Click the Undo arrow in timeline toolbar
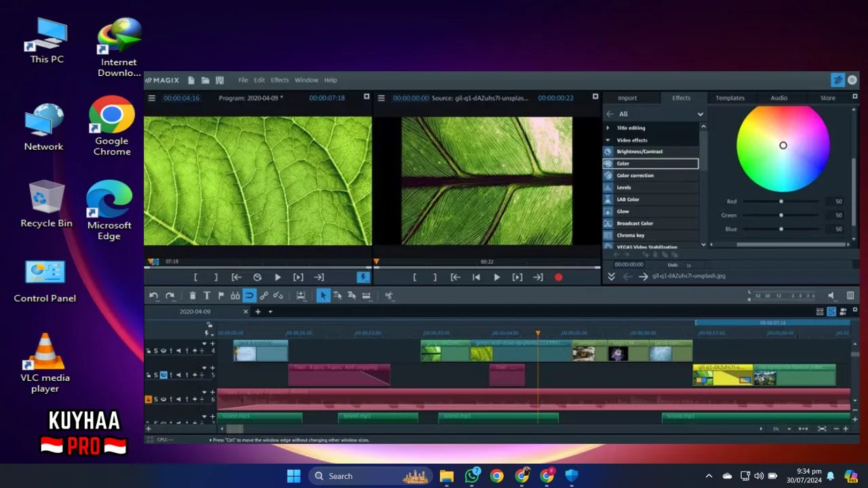This screenshot has width=868, height=488. 154,296
